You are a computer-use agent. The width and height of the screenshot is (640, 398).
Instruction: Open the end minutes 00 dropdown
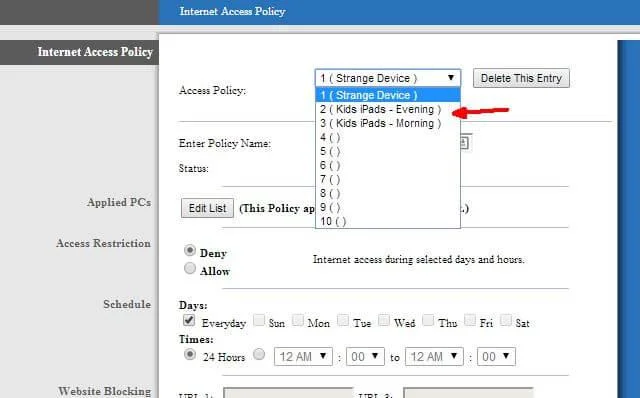click(496, 357)
